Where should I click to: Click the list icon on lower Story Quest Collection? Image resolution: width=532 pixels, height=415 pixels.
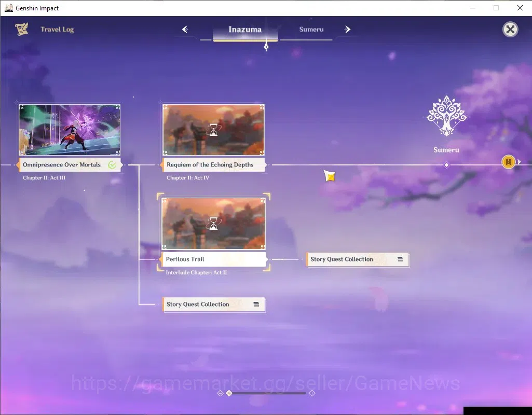click(x=256, y=305)
